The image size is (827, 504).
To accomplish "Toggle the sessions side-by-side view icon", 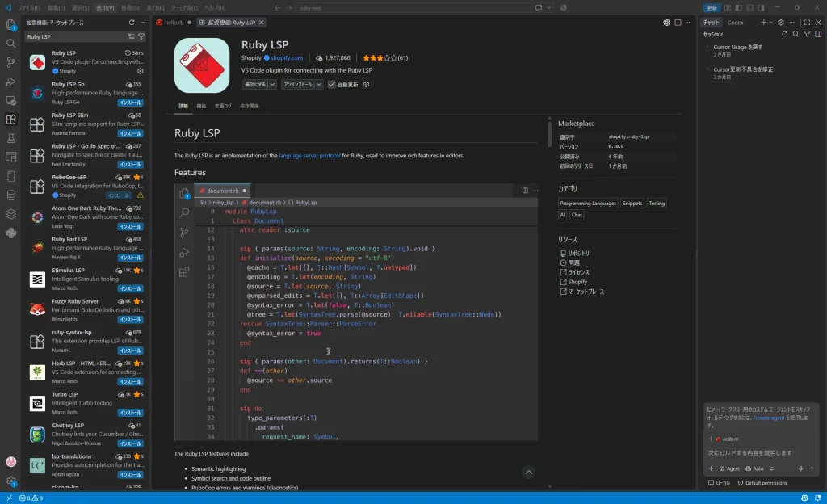I will point(818,34).
